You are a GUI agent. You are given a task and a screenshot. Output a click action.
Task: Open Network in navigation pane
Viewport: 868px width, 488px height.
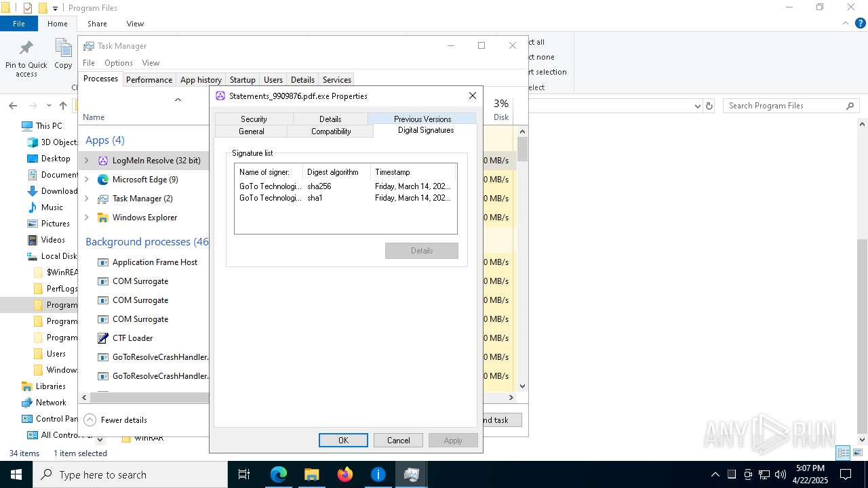click(43, 403)
